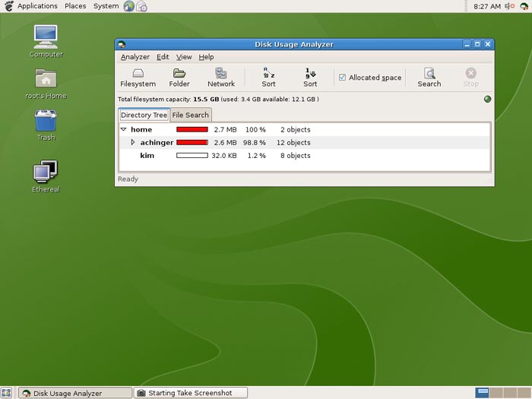Click the Folder scan toolbar icon
Viewport: 532px width, 399px height.
click(179, 78)
